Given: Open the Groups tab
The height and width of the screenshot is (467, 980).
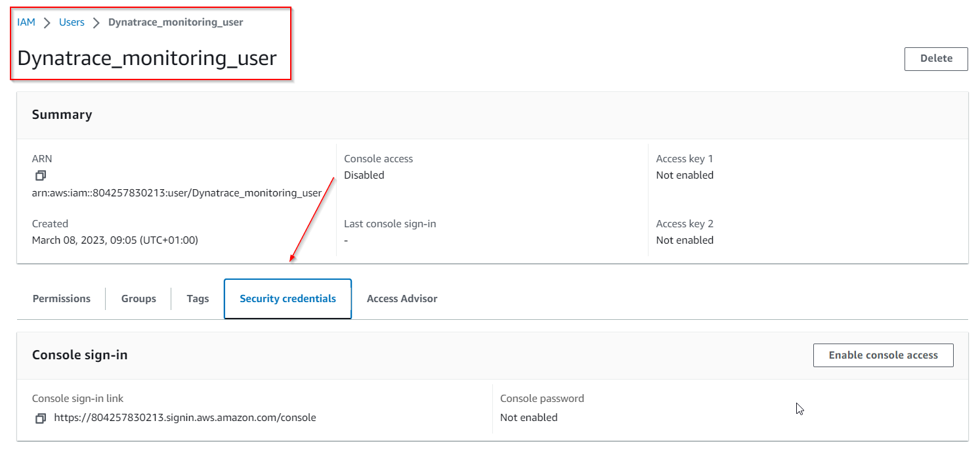Looking at the screenshot, I should tap(138, 299).
